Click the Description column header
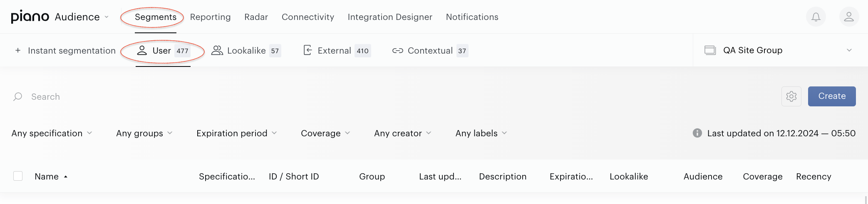The image size is (868, 204). 503,177
